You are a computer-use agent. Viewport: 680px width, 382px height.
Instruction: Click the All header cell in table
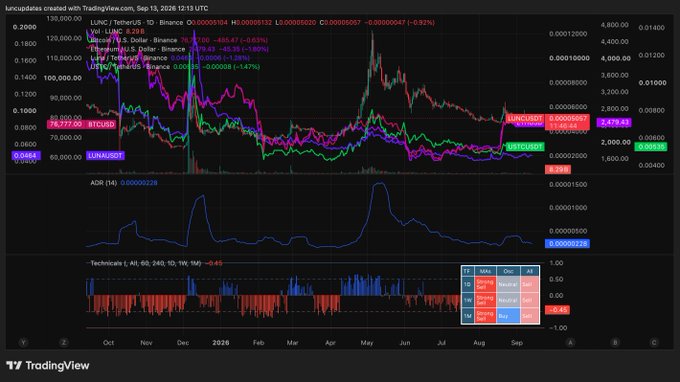point(530,271)
